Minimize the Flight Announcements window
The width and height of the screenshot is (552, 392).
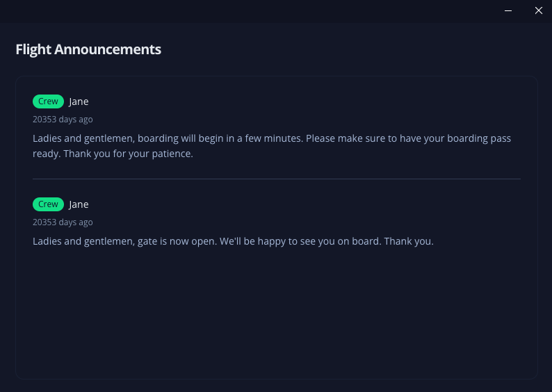coord(508,11)
